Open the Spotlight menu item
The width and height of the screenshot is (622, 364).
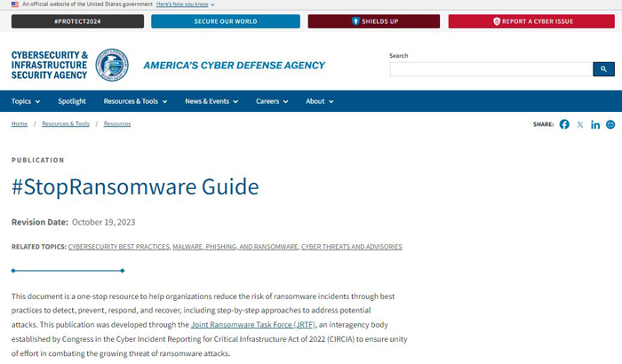click(x=72, y=101)
